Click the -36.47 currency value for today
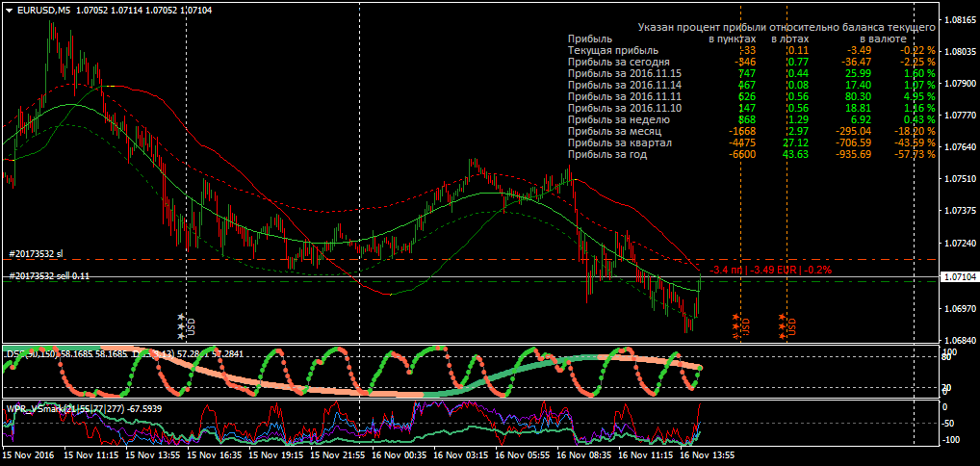Viewport: 980px width, 466px height. (856, 62)
